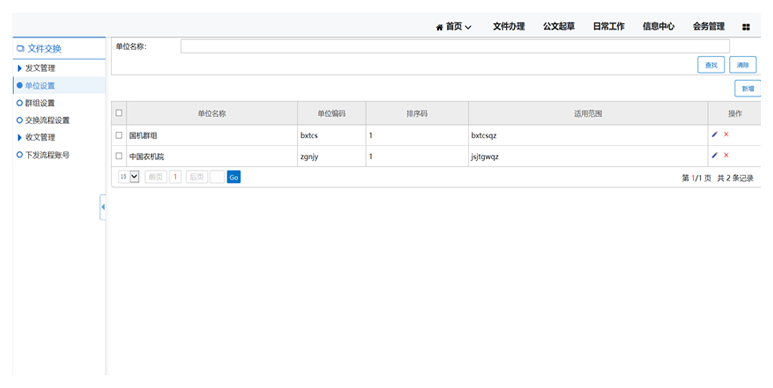Click the red delete icon for 中国农机院
773x388 pixels.
coord(726,155)
